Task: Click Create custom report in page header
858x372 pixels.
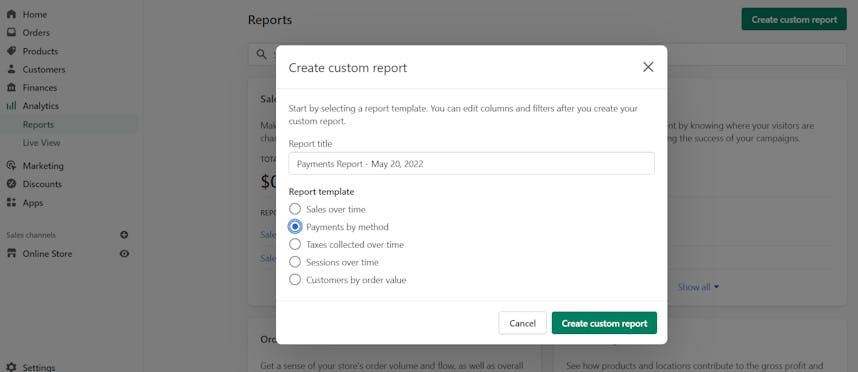Action: [x=794, y=19]
